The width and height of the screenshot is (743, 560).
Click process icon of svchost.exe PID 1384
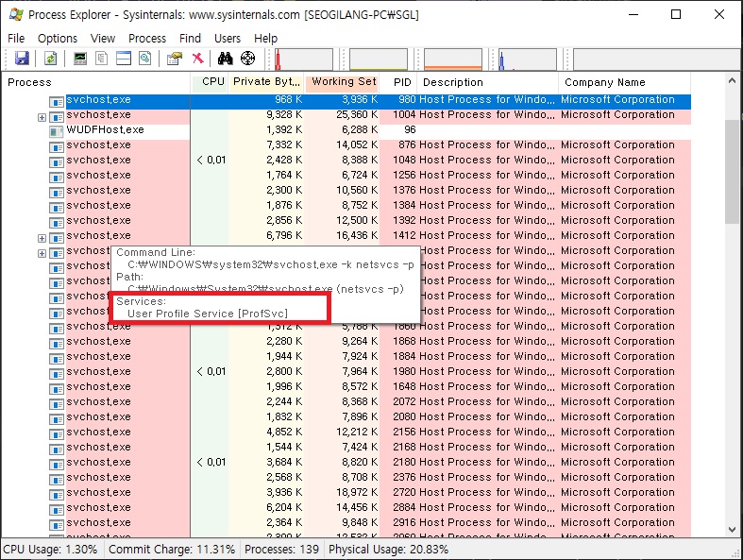57,208
